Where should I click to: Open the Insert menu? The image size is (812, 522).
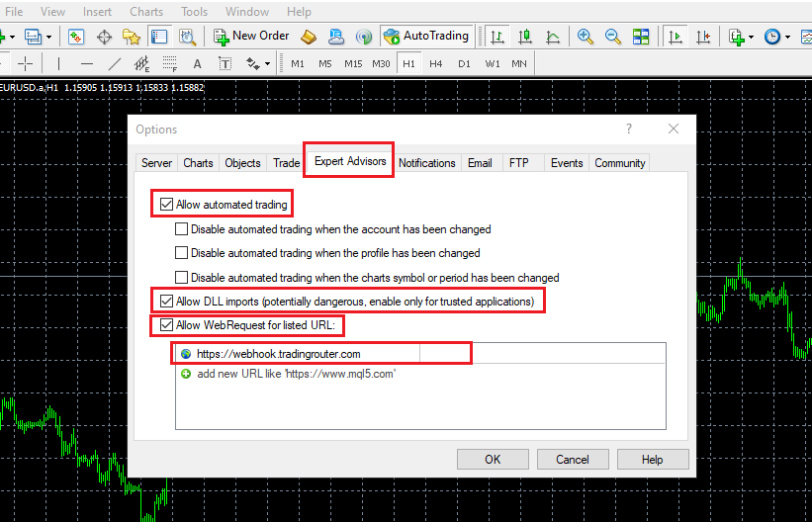click(97, 12)
